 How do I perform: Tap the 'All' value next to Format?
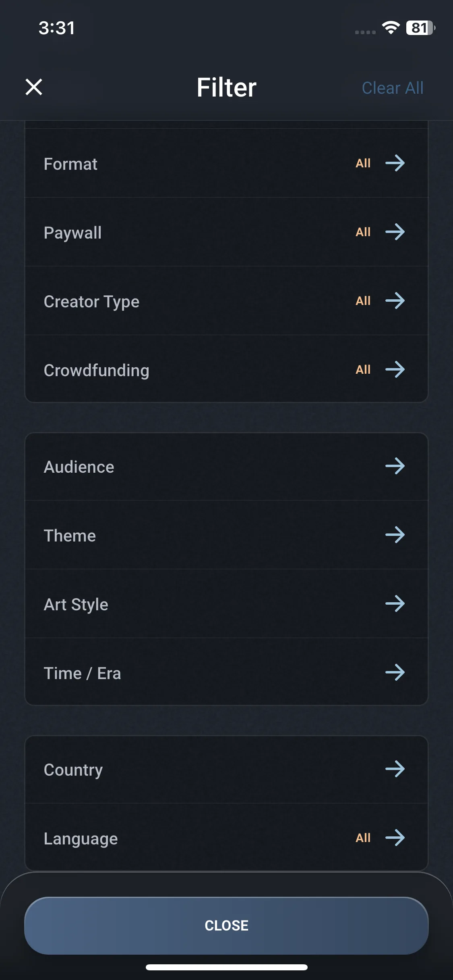[363, 163]
